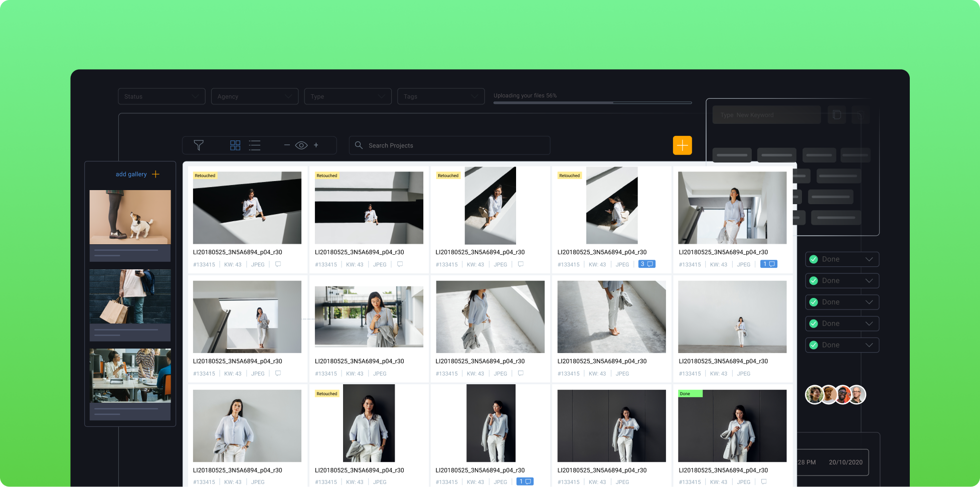Open the gallery with shopping bag photo
980x487 pixels.
(x=130, y=305)
